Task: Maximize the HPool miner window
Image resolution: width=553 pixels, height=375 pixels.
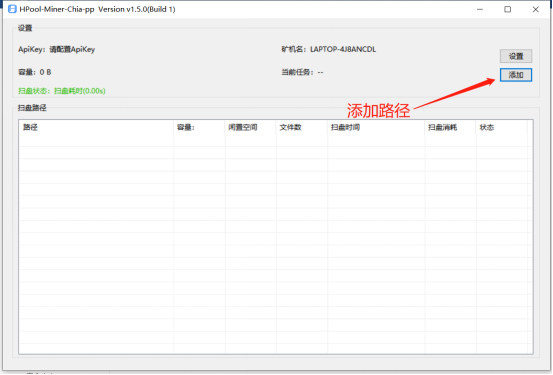Action: click(x=508, y=10)
